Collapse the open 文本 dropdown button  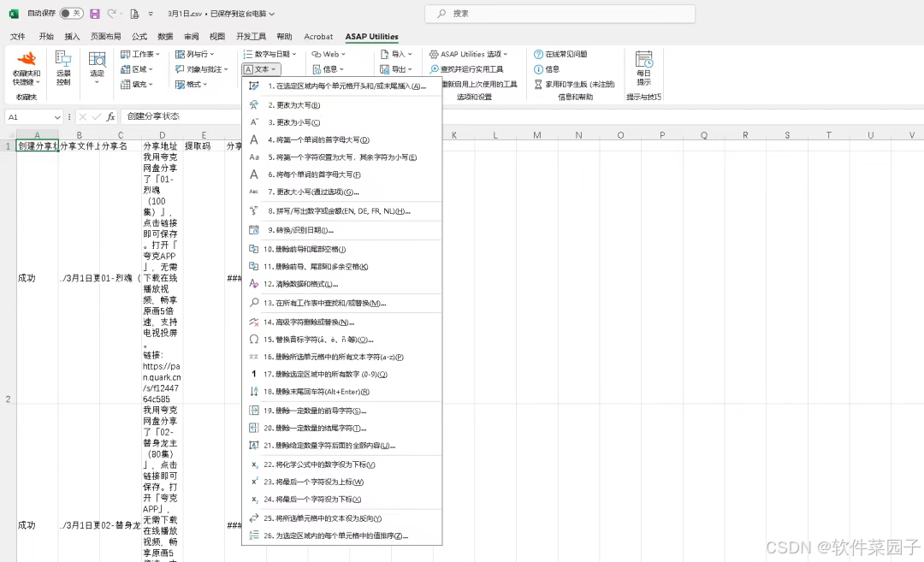pyautogui.click(x=261, y=69)
